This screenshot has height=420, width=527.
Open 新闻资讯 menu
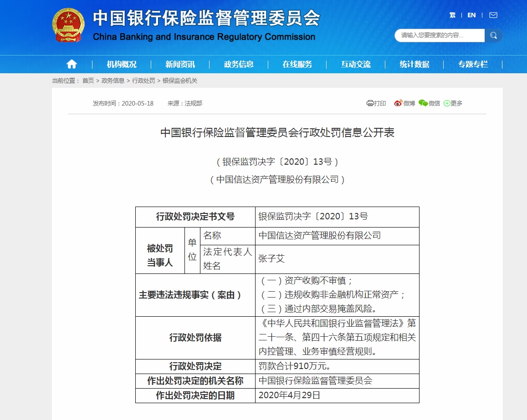(x=180, y=64)
